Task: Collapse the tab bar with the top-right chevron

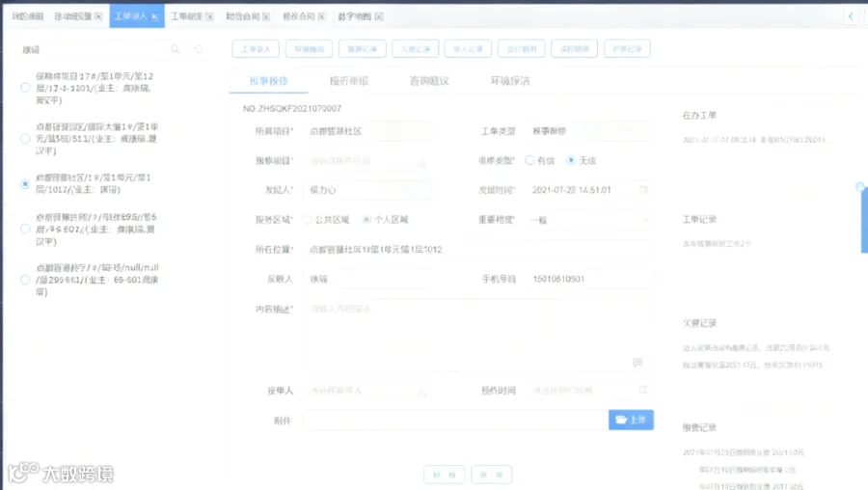Action: pos(851,16)
